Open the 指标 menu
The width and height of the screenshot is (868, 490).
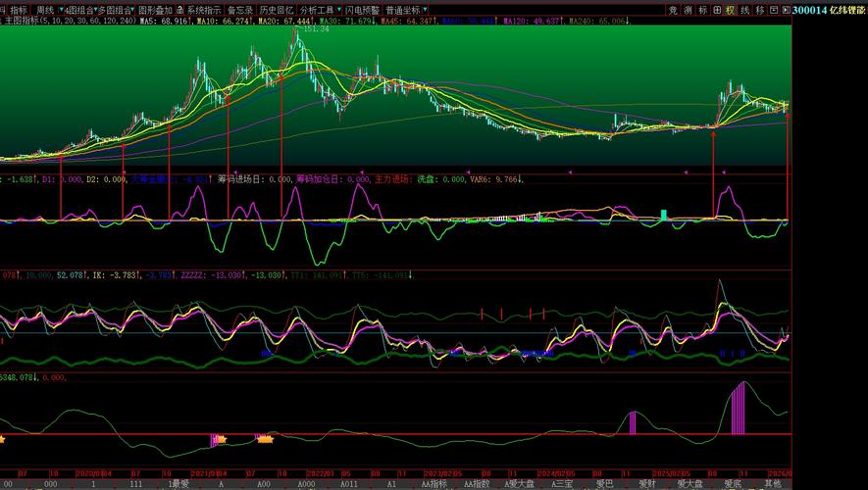pos(18,10)
